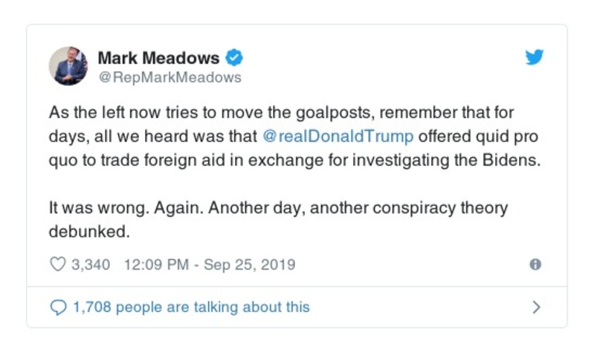Click the speech bubble reply icon
Screen dimensions: 594x364
click(x=57, y=307)
